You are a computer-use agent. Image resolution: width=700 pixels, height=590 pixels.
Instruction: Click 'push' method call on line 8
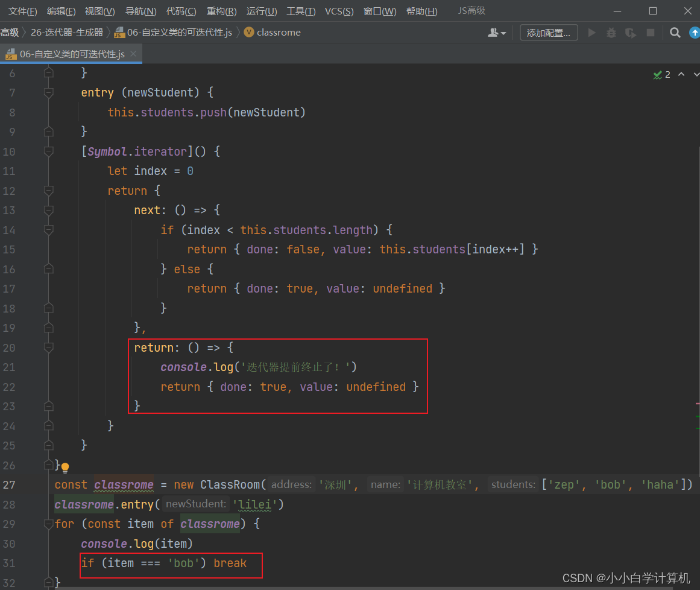213,112
